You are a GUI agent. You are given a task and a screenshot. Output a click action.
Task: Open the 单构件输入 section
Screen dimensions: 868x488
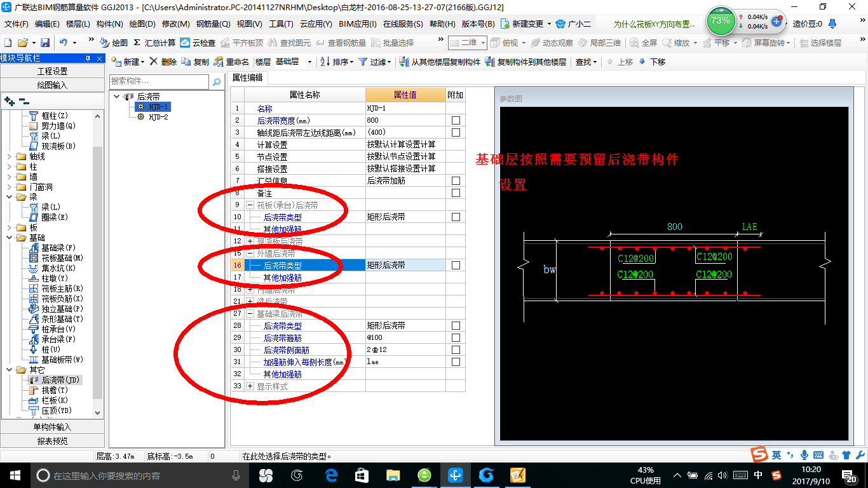tap(52, 427)
